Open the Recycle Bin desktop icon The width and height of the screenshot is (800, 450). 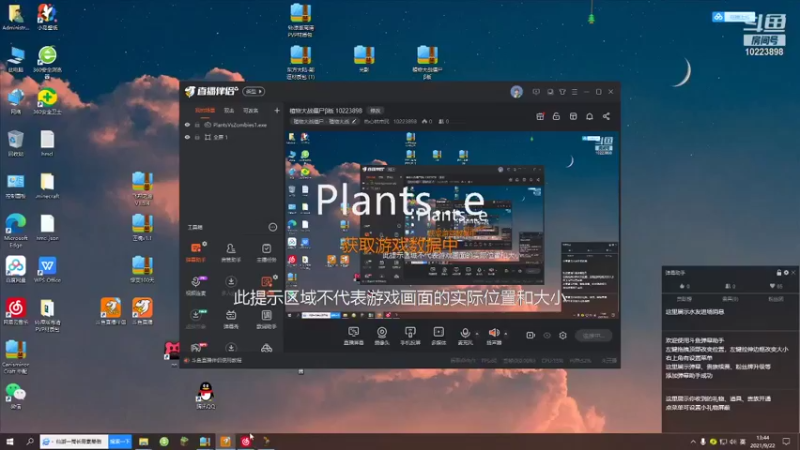click(15, 143)
